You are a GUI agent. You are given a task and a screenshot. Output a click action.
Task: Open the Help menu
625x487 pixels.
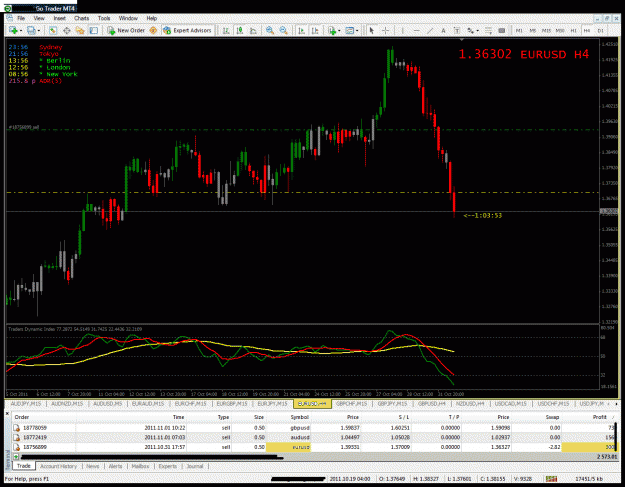pyautogui.click(x=151, y=18)
